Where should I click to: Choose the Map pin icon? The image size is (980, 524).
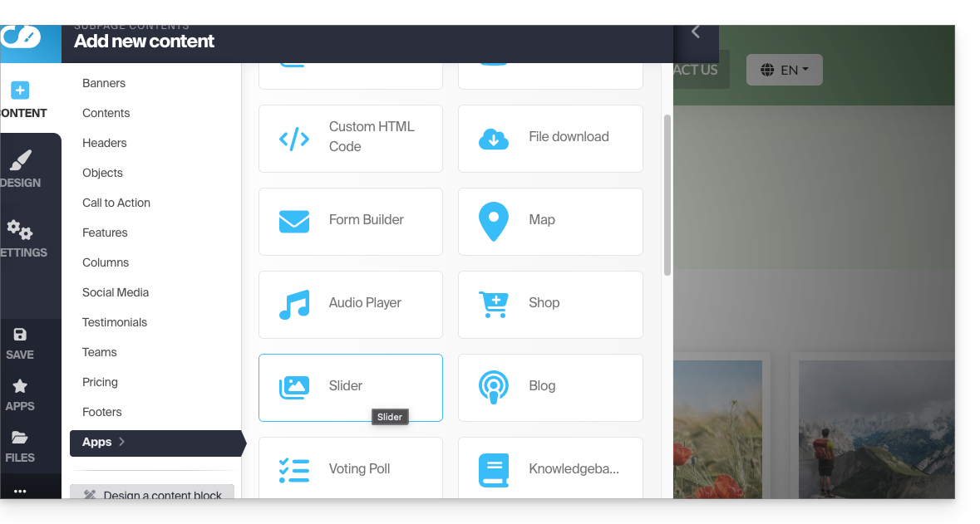pyautogui.click(x=494, y=222)
